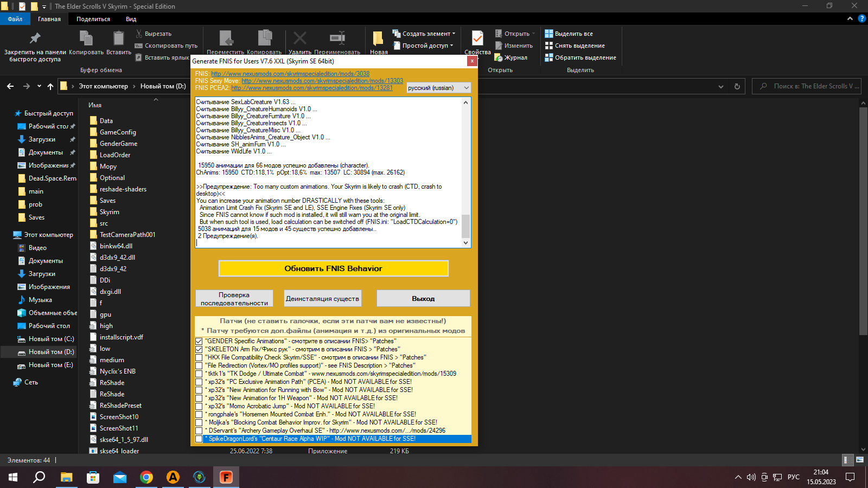
Task: Launch Google Chrome from the taskbar
Action: (x=146, y=477)
